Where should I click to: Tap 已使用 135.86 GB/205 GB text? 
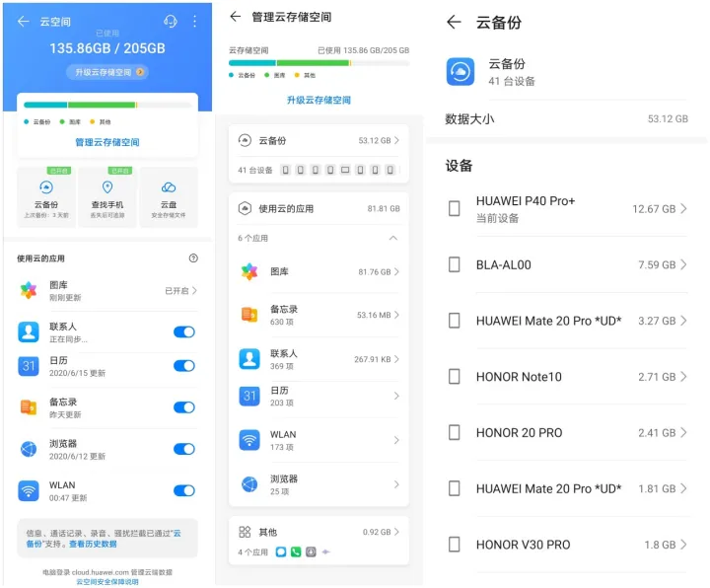[x=364, y=50]
